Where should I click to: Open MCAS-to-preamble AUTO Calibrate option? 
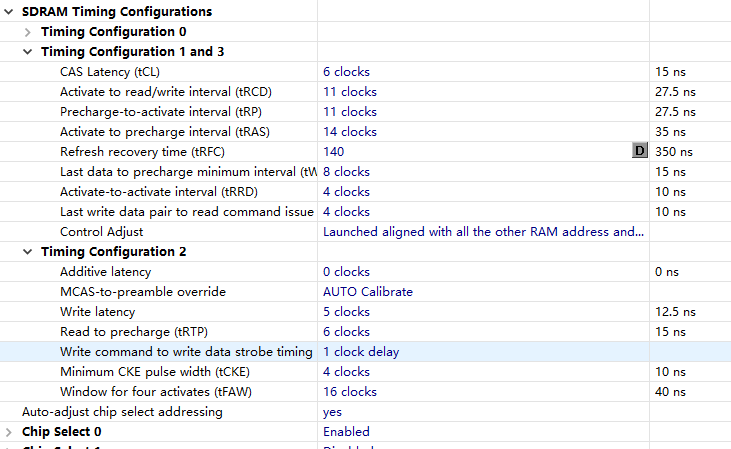coord(368,292)
